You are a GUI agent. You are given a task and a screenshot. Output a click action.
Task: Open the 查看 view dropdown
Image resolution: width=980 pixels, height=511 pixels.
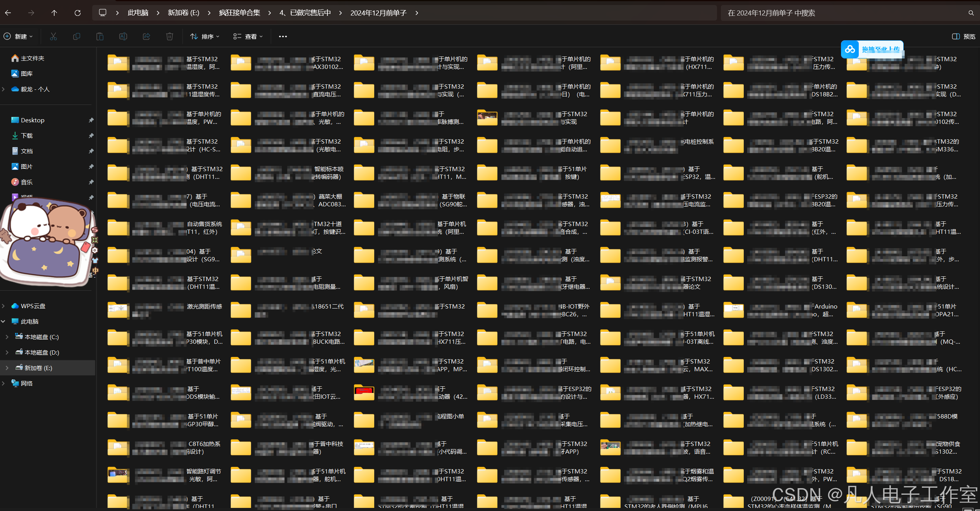pyautogui.click(x=248, y=36)
